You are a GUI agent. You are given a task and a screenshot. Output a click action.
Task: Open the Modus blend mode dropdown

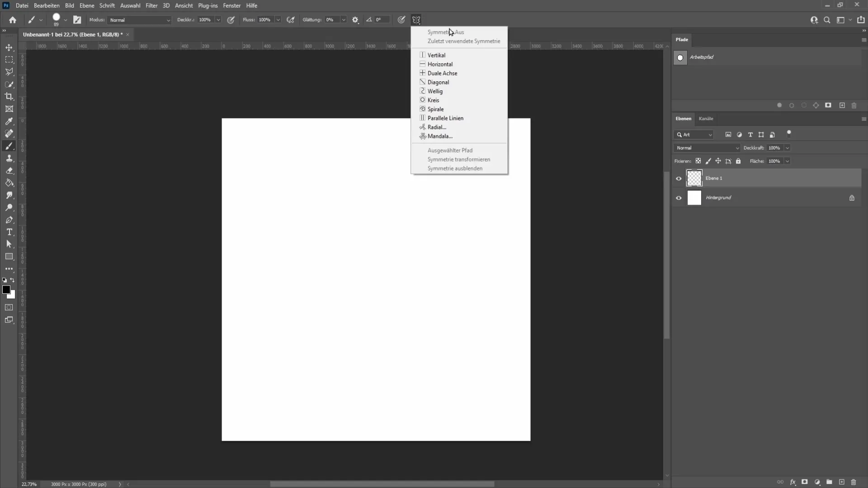(x=140, y=20)
